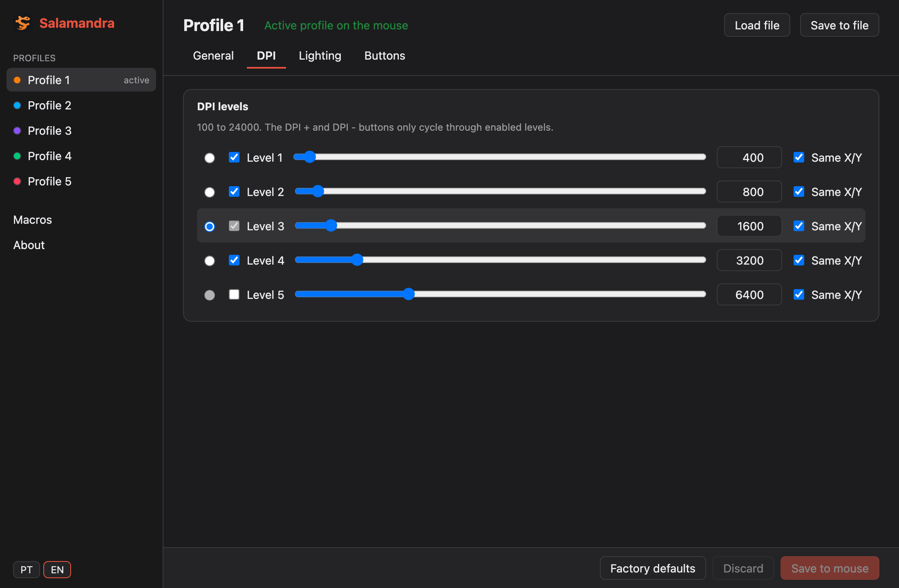899x588 pixels.
Task: Adjust the Level 5 DPI slider
Action: (x=500, y=294)
